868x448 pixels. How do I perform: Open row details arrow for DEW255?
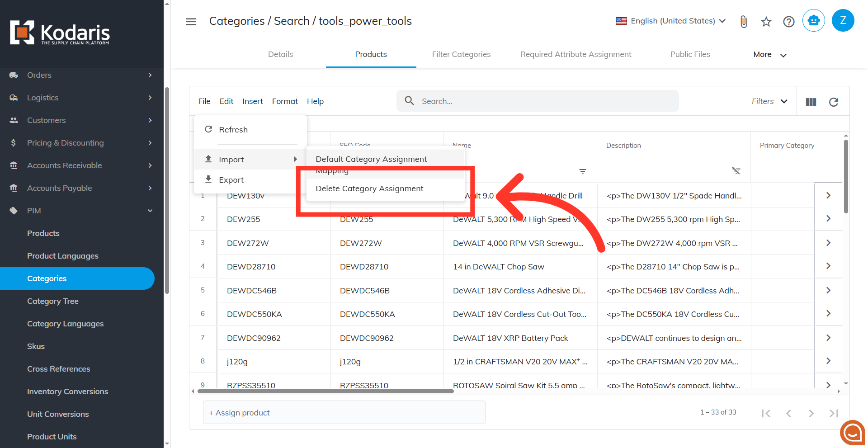[828, 218]
